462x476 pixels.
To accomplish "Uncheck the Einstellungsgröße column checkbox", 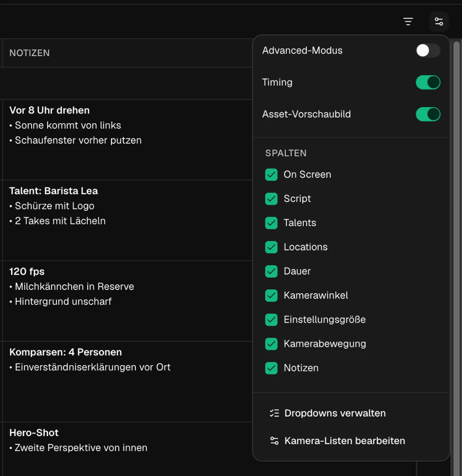I will pyautogui.click(x=271, y=320).
